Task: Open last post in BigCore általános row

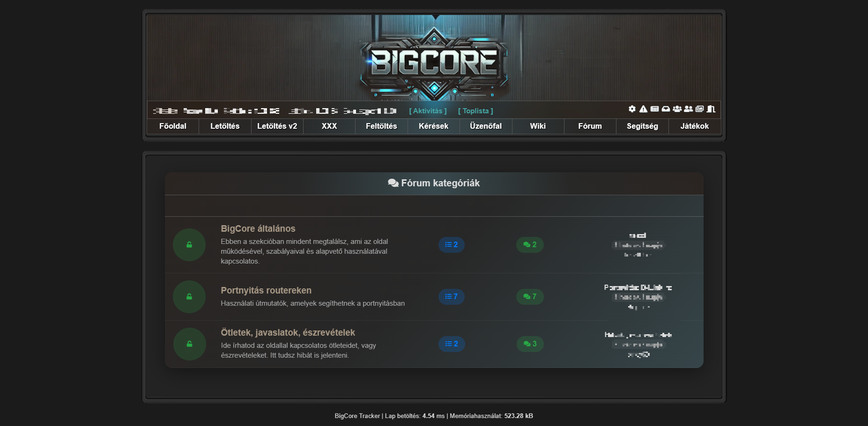Action: (638, 235)
